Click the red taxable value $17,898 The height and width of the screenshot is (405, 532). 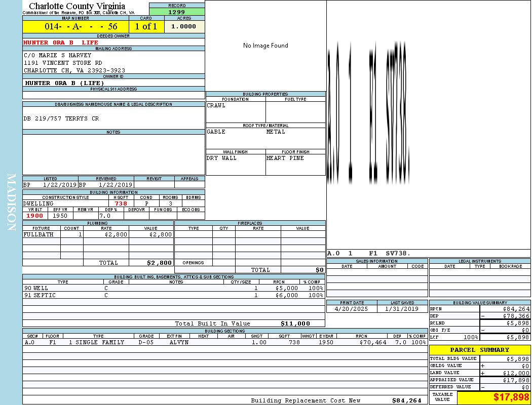point(511,397)
